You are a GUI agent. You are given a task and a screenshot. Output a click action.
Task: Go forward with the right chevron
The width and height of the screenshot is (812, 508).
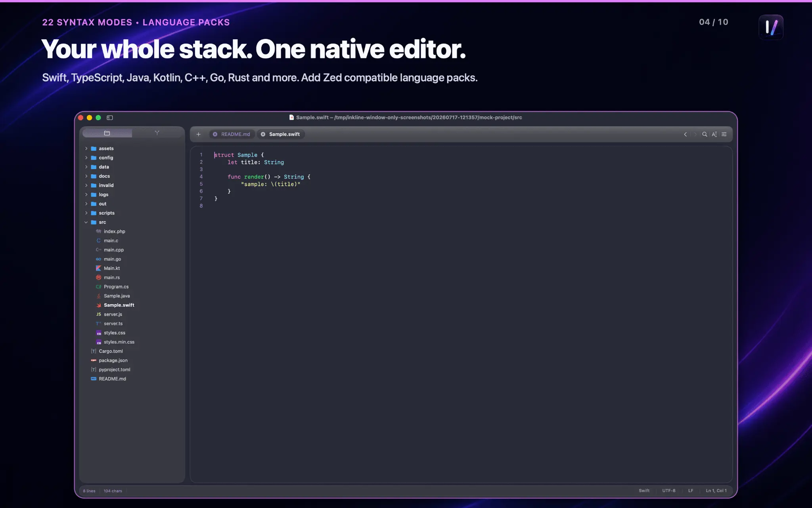point(695,134)
